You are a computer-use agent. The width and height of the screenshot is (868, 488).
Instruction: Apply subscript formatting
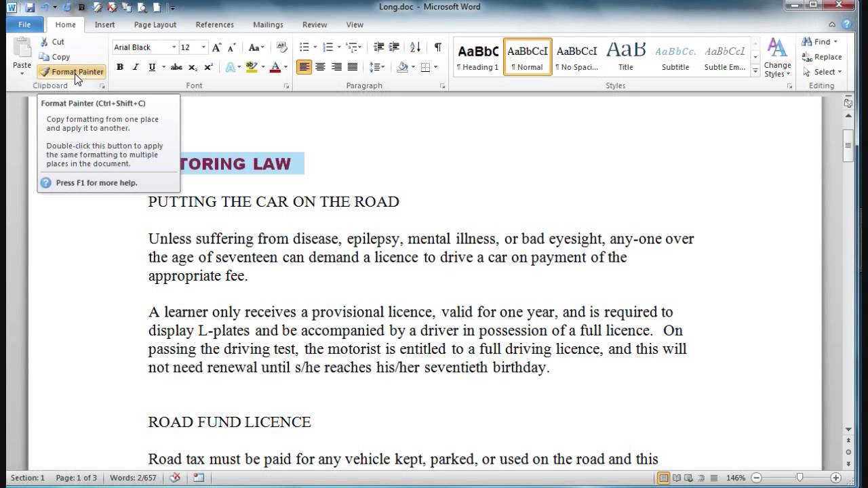click(193, 67)
